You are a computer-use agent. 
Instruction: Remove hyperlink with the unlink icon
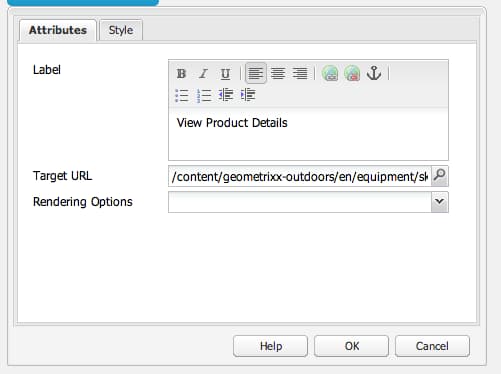pyautogui.click(x=352, y=73)
